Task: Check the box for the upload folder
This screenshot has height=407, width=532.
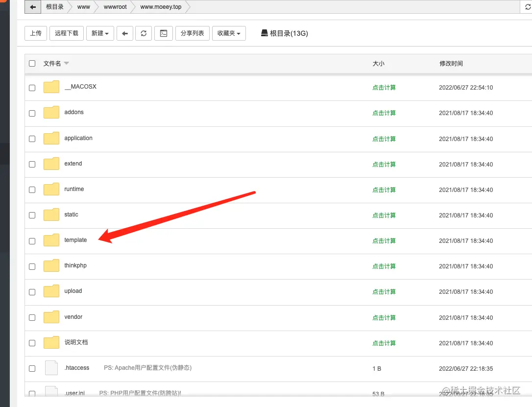Action: coord(32,292)
